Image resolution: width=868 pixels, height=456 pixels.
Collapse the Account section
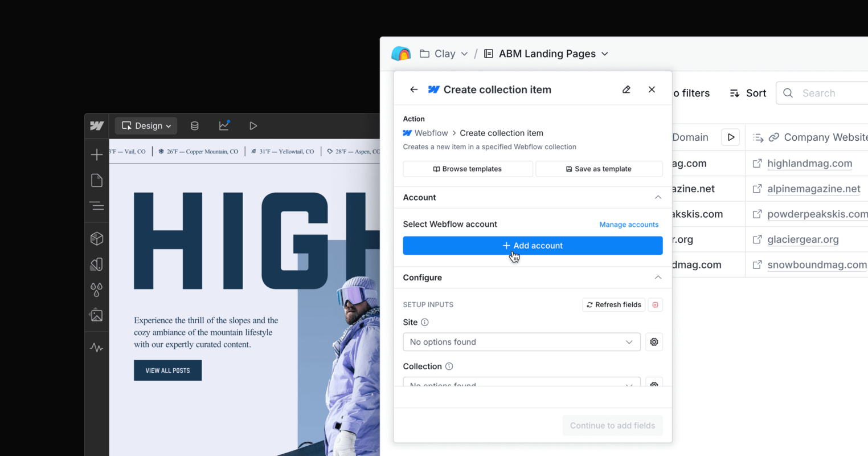pos(658,197)
